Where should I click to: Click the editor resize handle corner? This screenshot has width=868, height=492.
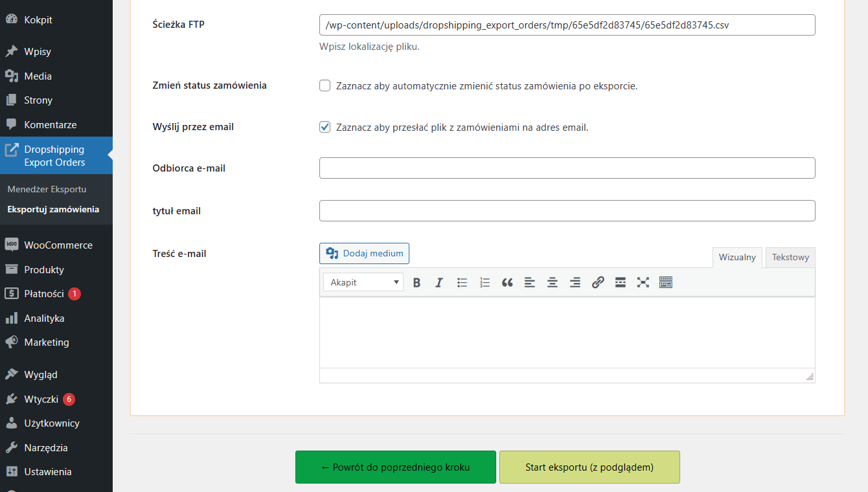(810, 377)
